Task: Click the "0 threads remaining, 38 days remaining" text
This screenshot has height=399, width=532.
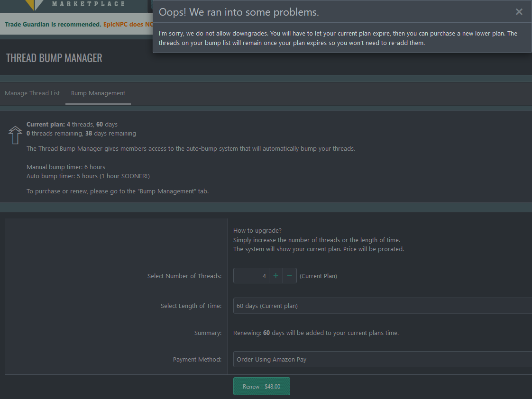Action: click(x=81, y=134)
